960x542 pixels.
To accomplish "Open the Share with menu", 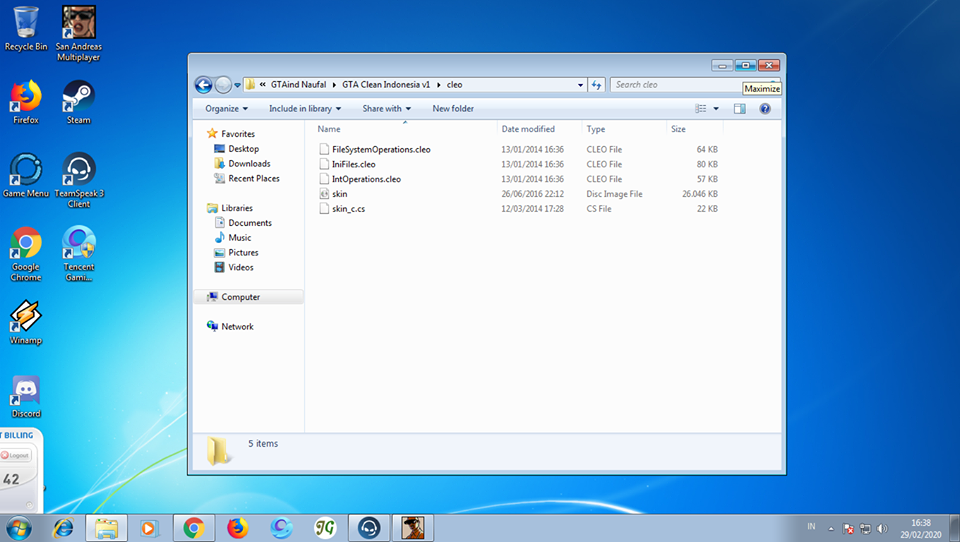I will point(386,108).
